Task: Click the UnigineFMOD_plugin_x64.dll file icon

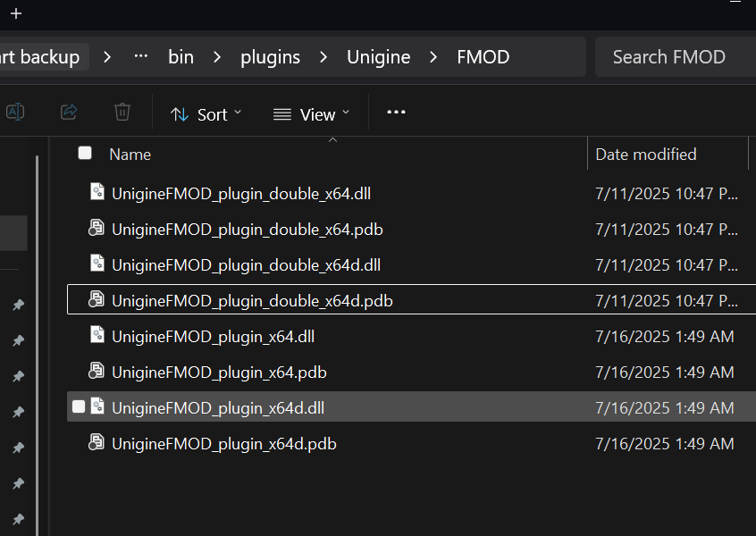Action: [97, 335]
